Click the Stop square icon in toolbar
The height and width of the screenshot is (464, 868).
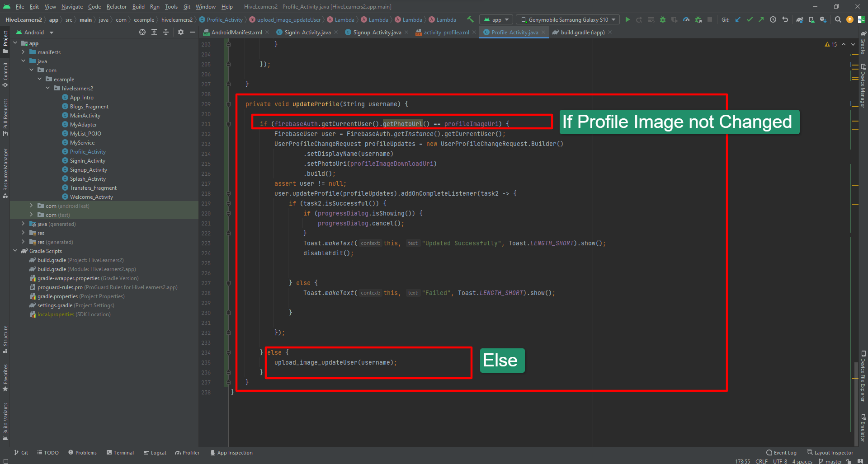(710, 19)
